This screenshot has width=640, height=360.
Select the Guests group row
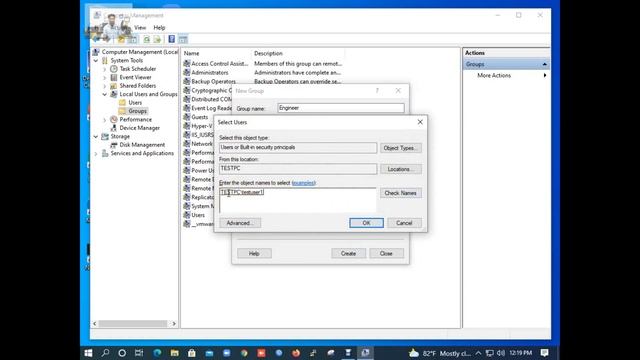[200, 117]
